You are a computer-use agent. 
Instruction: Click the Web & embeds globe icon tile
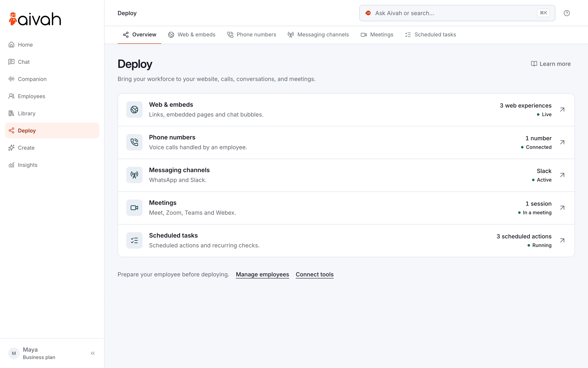(134, 110)
